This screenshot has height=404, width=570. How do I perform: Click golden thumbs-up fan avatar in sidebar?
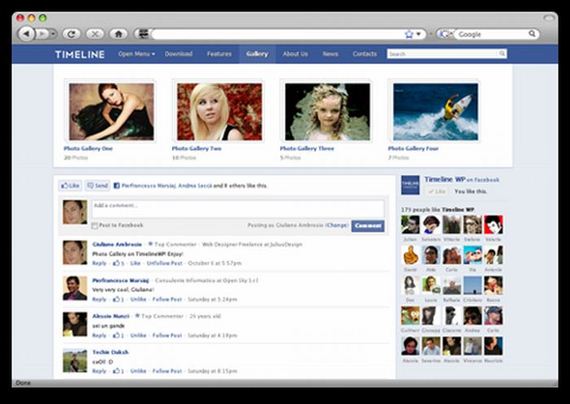point(410,255)
